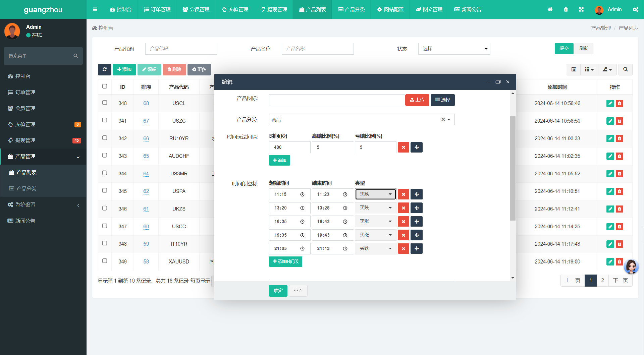The image size is (644, 355).
Task: Tick the checkbox for row USZC 341
Action: [x=105, y=120]
